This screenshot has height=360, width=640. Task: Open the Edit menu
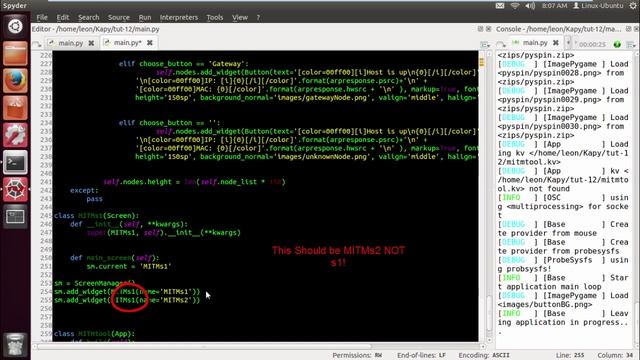pos(62,18)
